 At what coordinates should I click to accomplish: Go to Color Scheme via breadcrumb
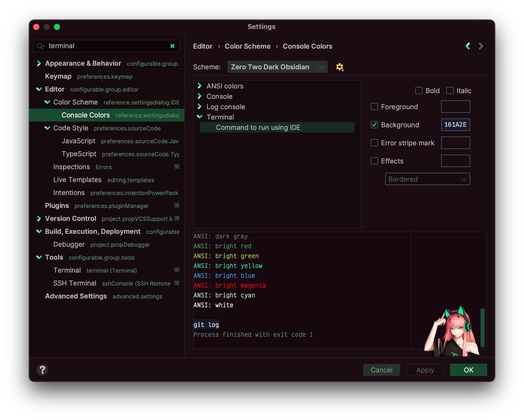coord(248,46)
